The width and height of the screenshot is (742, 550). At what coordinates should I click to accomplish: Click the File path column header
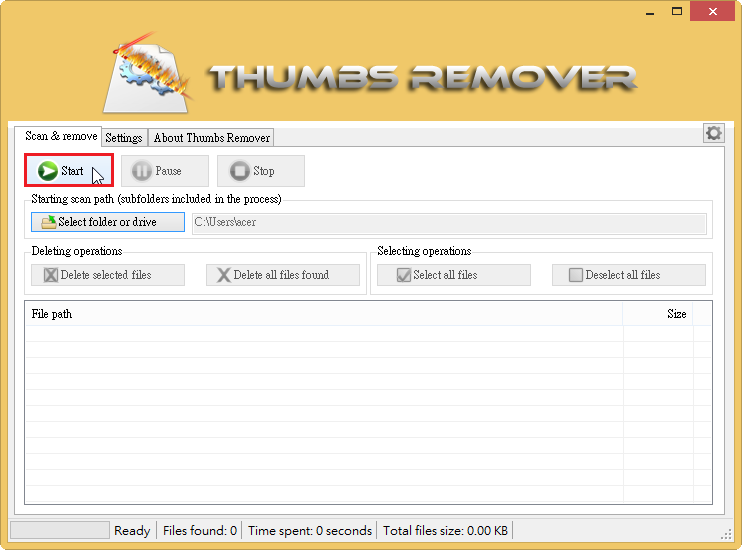pos(320,314)
